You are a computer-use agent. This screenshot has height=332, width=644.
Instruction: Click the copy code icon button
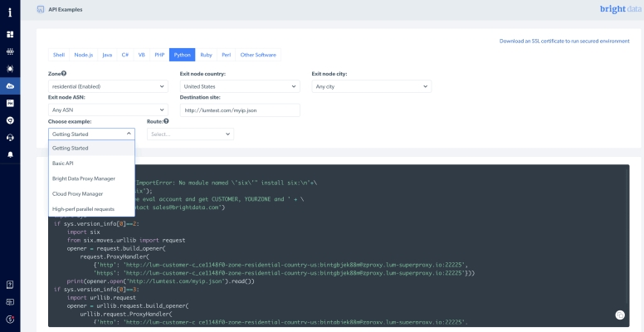[619, 315]
